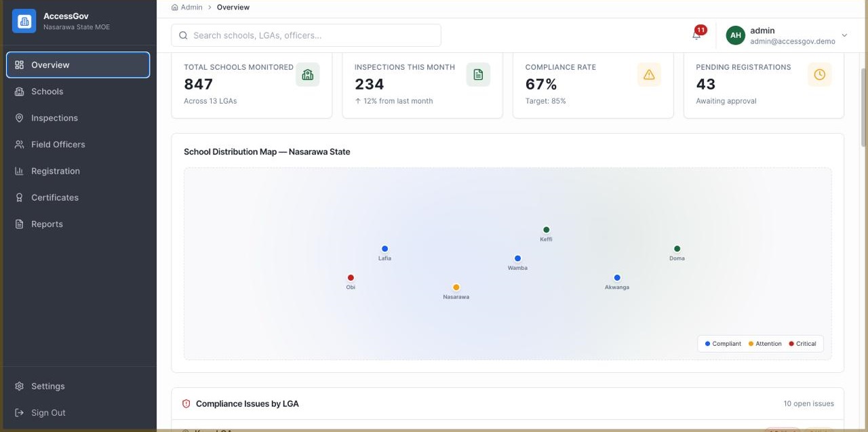Image resolution: width=868 pixels, height=432 pixels.
Task: Click the Inspections This Month document icon
Action: coord(478,75)
